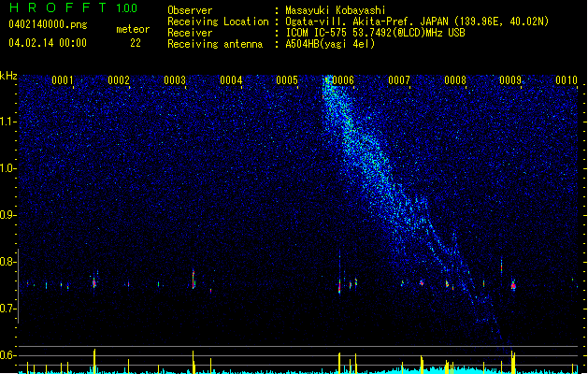The image size is (588, 374).
Task: Click the kHz axis unit label
Action: [x=8, y=76]
